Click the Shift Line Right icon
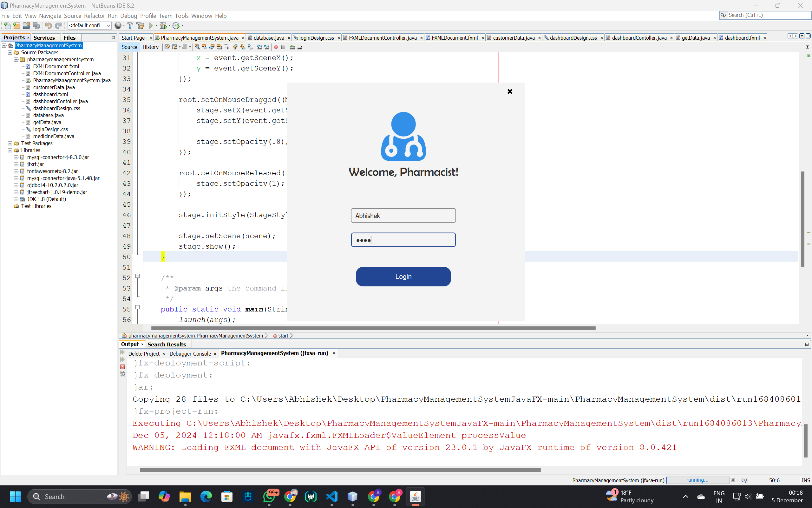 point(267,47)
